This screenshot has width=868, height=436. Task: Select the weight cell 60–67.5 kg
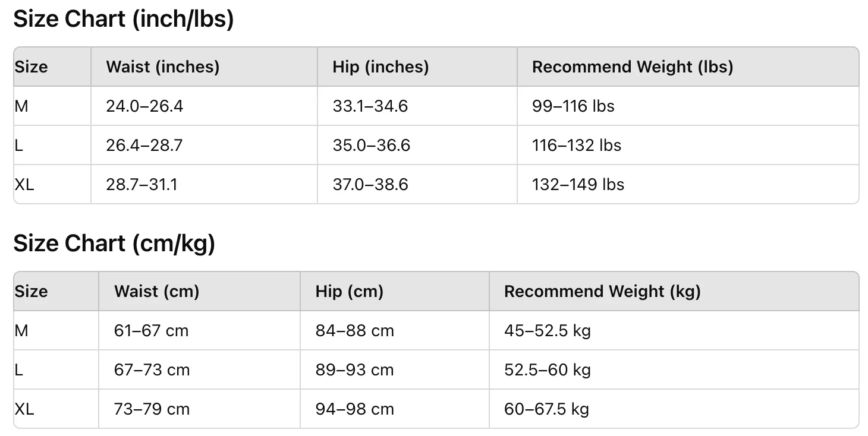pyautogui.click(x=546, y=409)
